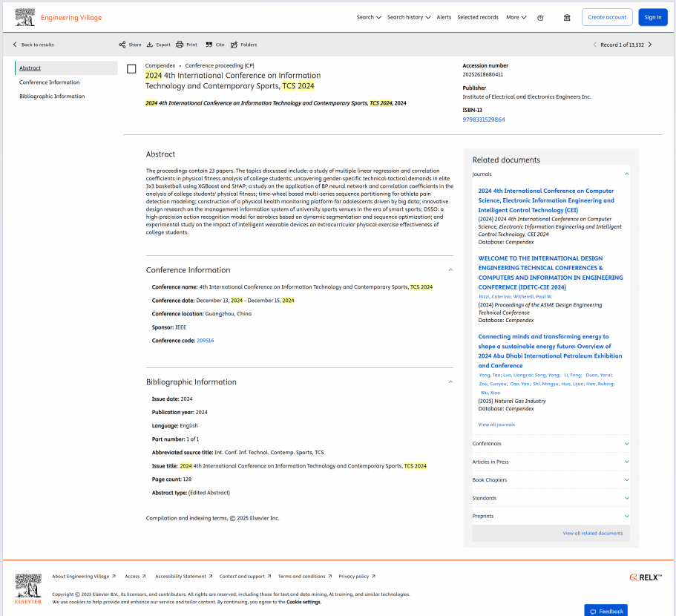
Task: Open the Search history dropdown
Action: [x=409, y=17]
